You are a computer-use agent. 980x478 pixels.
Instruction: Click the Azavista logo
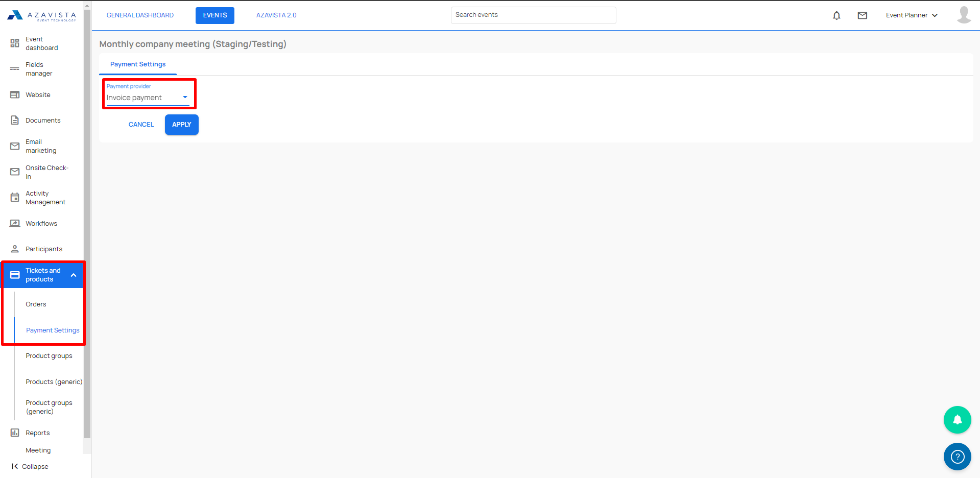[41, 16]
